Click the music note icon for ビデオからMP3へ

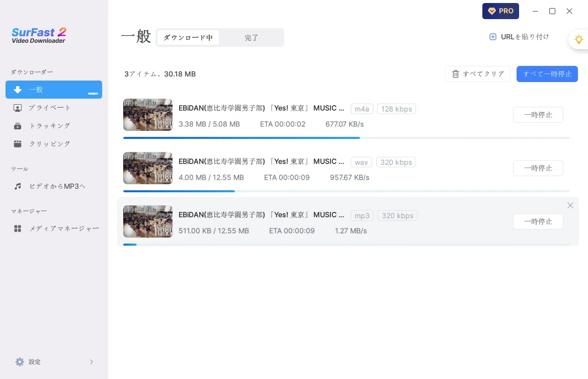tap(18, 186)
